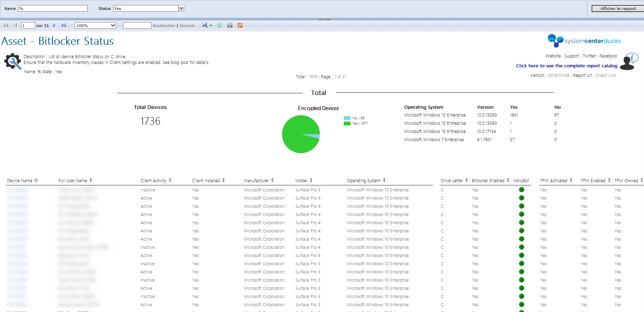Image resolution: width=644 pixels, height=312 pixels.
Task: Toggle sorting on the Manufacturer column
Action: [273, 180]
